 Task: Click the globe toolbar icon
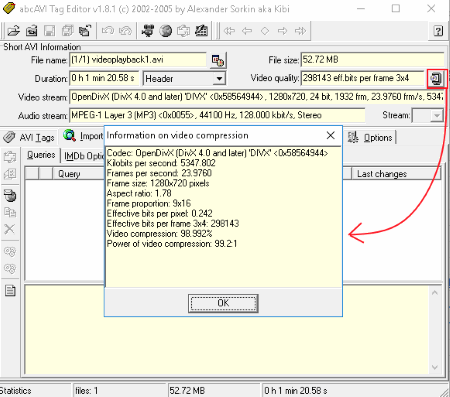point(166,31)
